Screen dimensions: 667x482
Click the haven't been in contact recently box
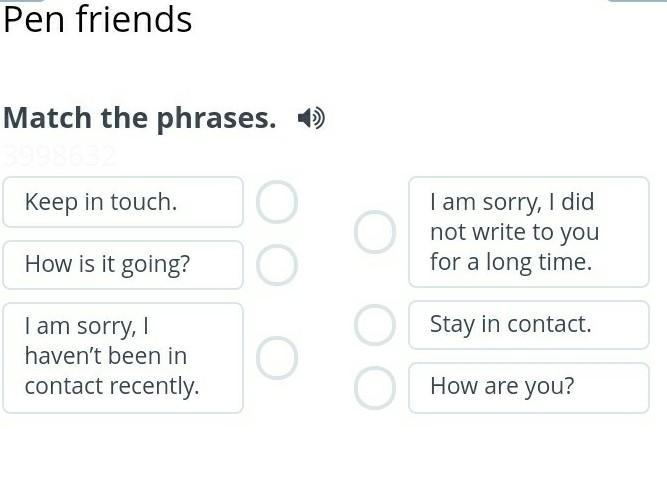(x=123, y=358)
